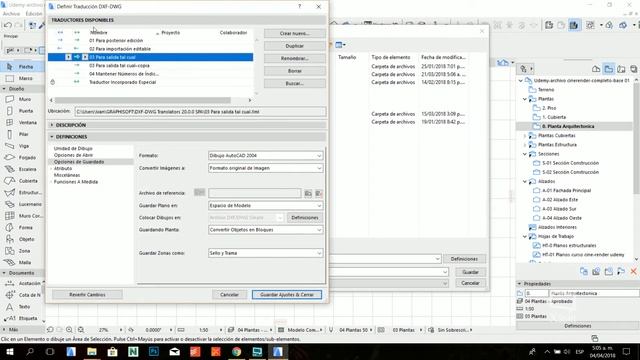
Task: Click the translator list horizontal scrollbar
Action: click(143, 100)
